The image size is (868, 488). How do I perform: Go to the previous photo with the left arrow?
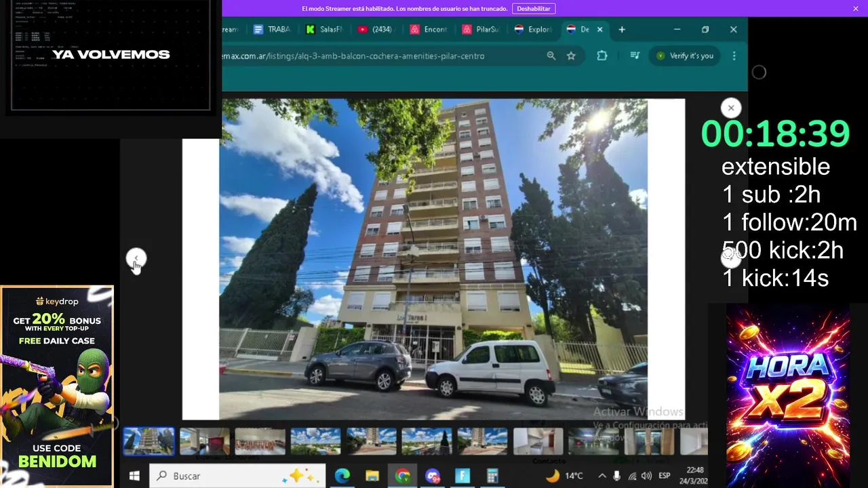(136, 258)
